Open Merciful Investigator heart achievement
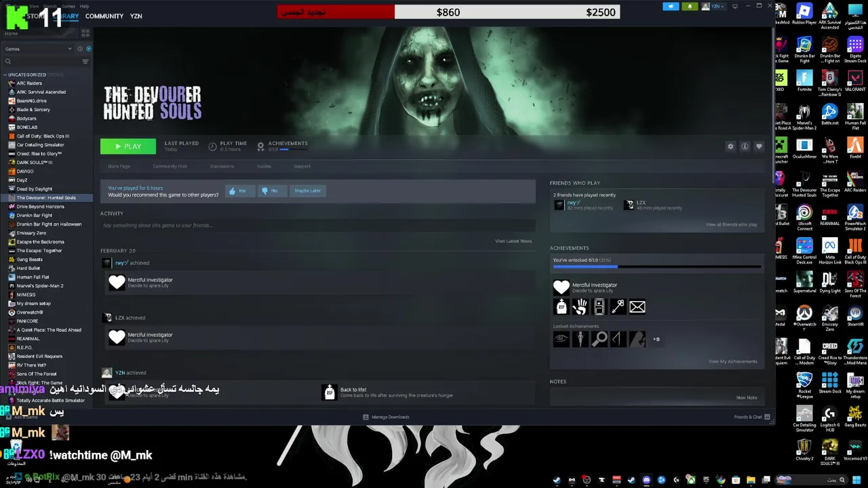Viewport: 868px width, 488px height. [561, 287]
